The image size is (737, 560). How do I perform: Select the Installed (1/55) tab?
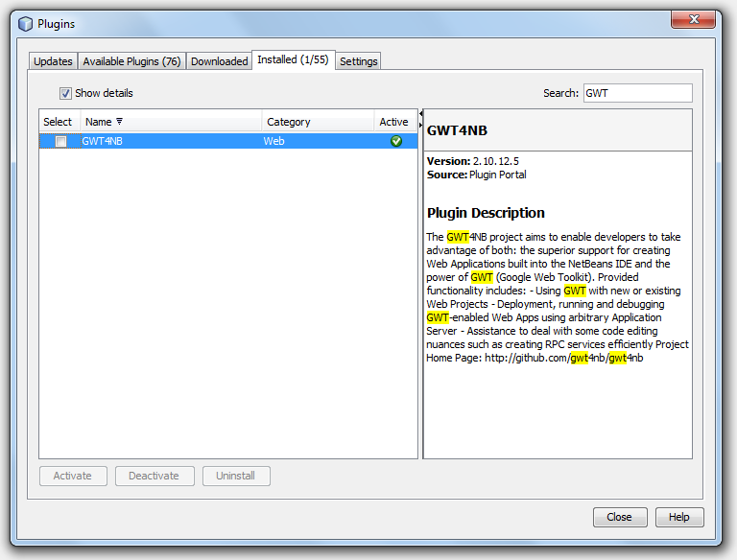coord(294,59)
